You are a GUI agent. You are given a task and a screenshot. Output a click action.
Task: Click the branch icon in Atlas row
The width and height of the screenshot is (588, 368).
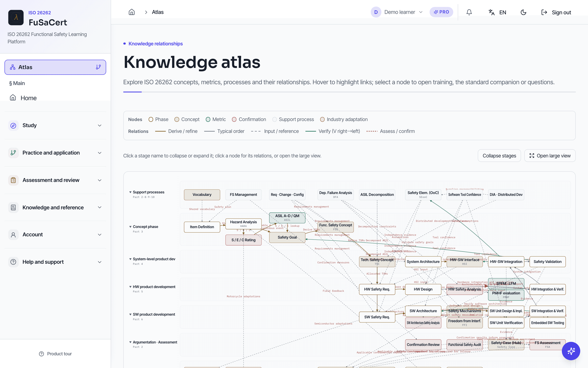pos(98,67)
